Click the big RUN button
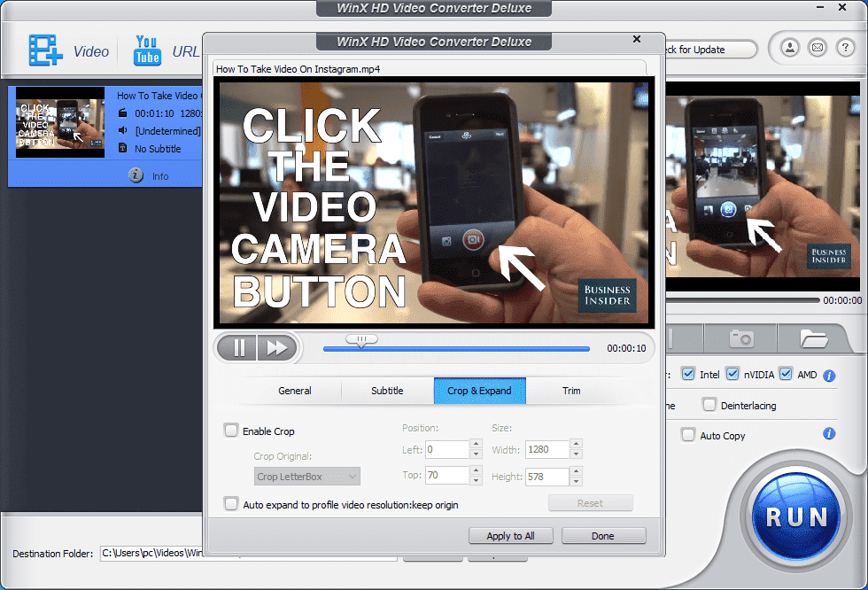 [796, 516]
